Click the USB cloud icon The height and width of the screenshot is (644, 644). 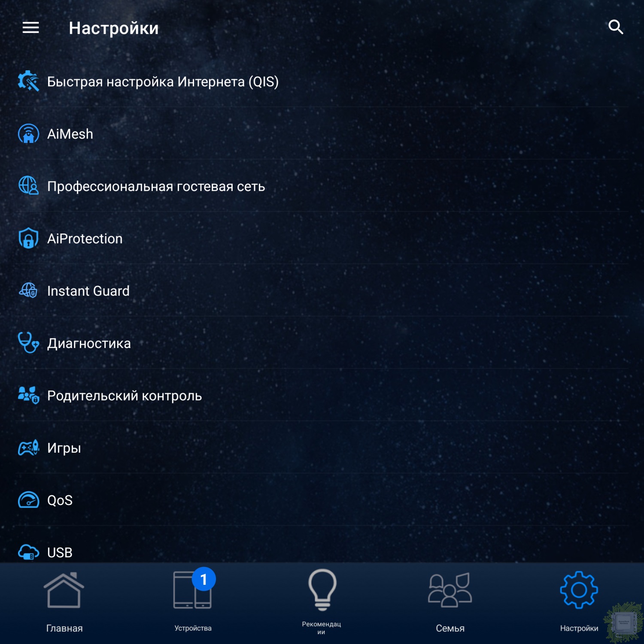(x=28, y=552)
